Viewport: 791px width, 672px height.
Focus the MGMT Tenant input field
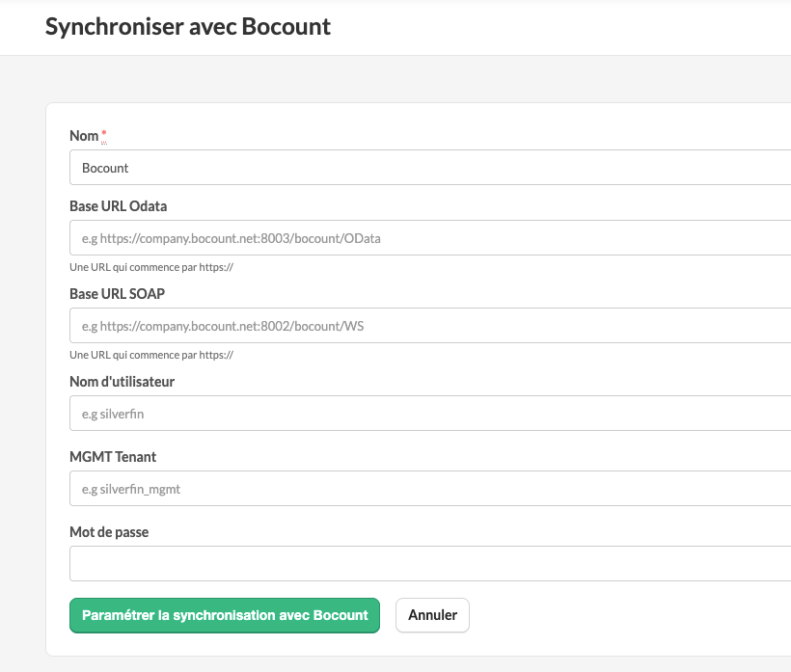coord(430,489)
